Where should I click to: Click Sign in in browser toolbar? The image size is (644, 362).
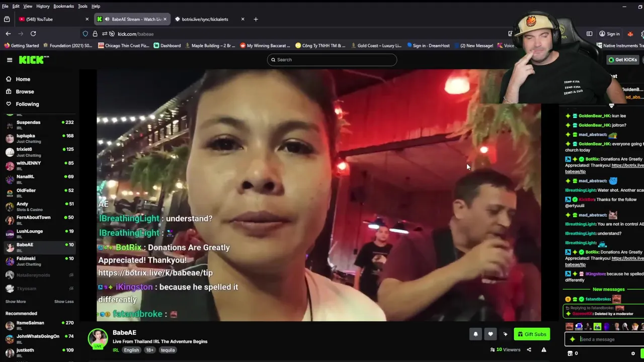click(x=609, y=34)
